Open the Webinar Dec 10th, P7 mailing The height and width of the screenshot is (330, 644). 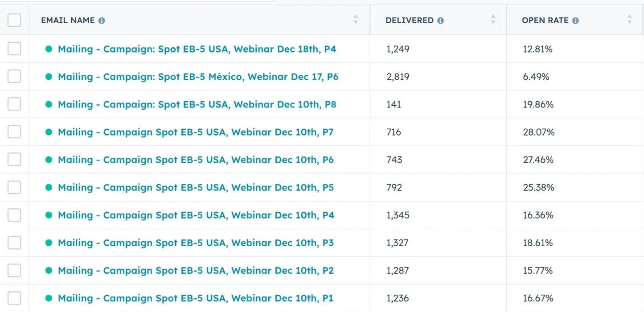pyautogui.click(x=196, y=132)
